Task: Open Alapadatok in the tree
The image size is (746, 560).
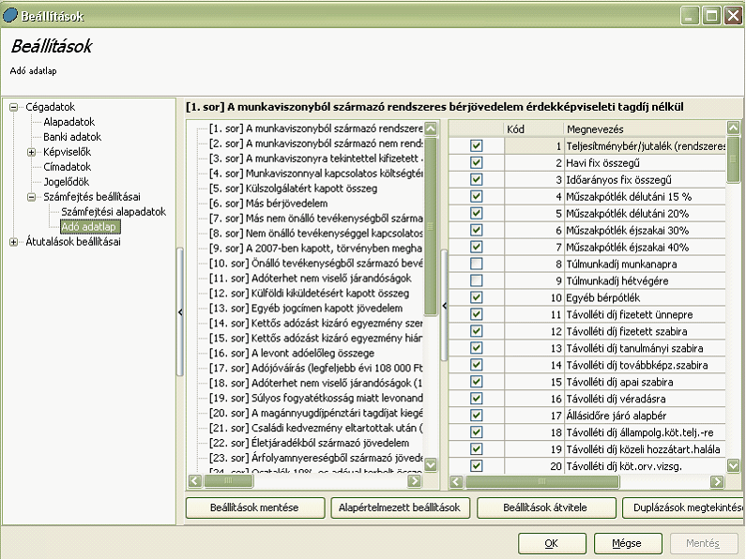Action: pos(69,122)
